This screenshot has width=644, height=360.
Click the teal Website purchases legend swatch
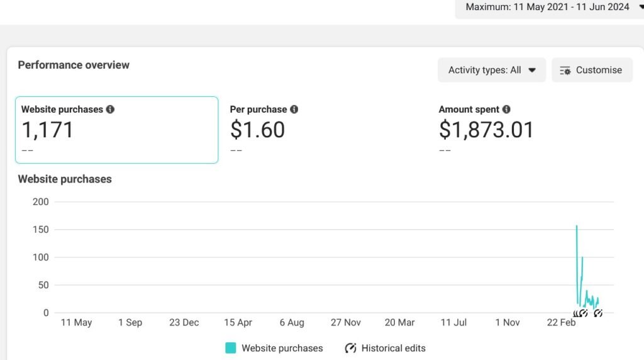[x=231, y=348]
